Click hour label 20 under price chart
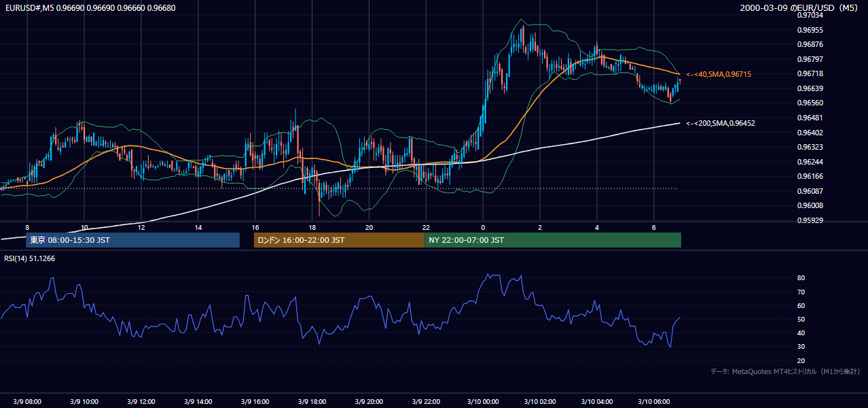868x408 pixels. [369, 227]
